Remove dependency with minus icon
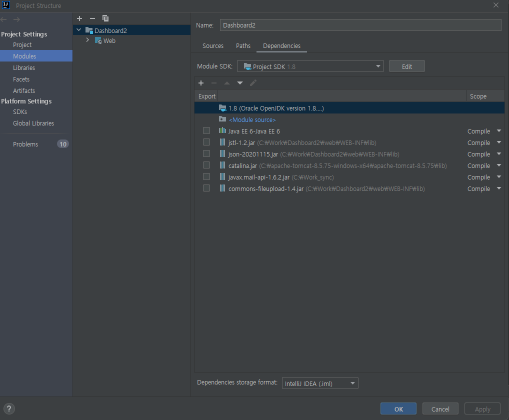 [214, 83]
